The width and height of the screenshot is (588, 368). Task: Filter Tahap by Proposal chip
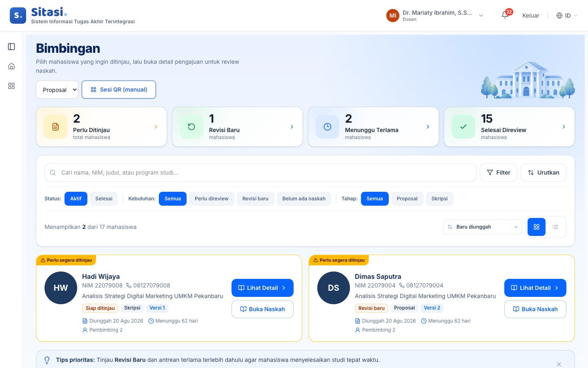click(x=407, y=199)
